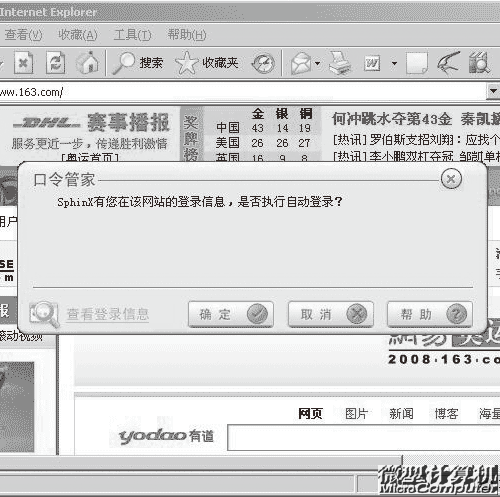The width and height of the screenshot is (500, 497).
Task: Click the left sidebar video thumbnail
Action: point(17,407)
